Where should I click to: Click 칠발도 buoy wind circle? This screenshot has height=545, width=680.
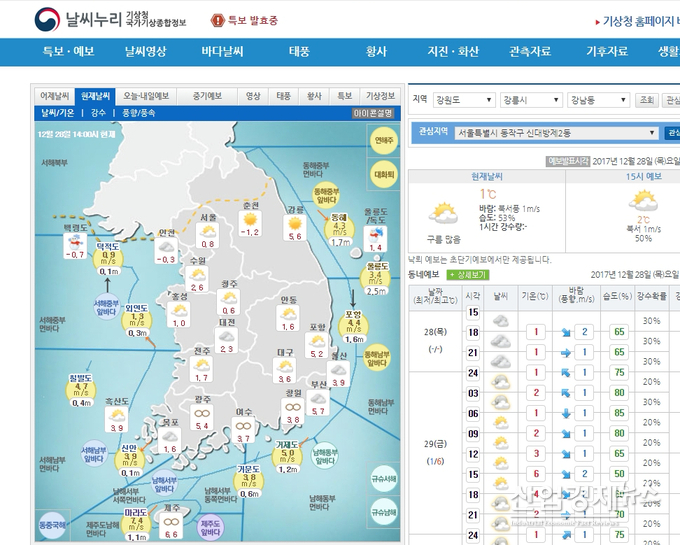[x=81, y=390]
